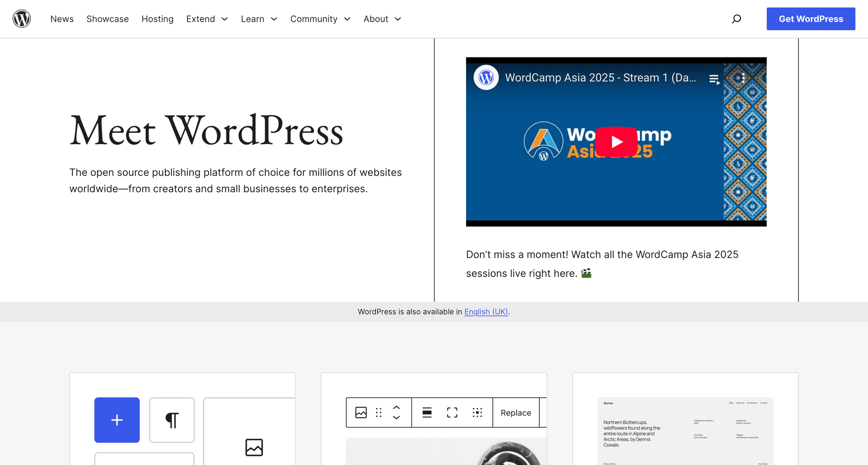Click the Meet WordPress heading
The image size is (868, 465).
[207, 131]
